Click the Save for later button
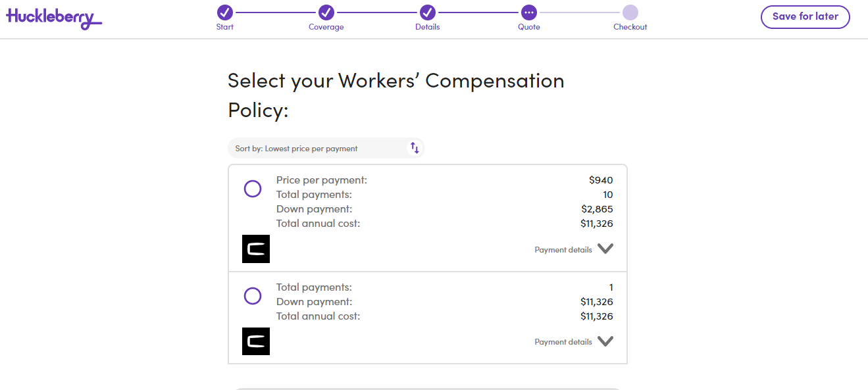 click(805, 17)
